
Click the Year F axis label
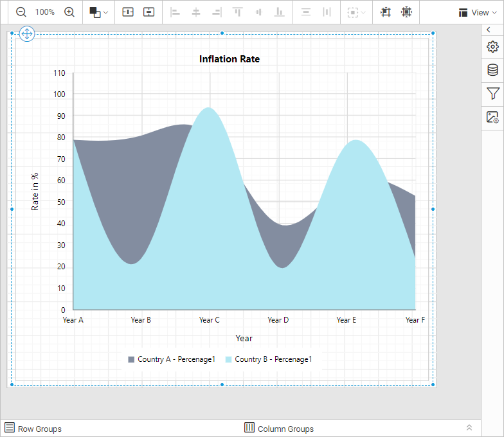coord(415,320)
